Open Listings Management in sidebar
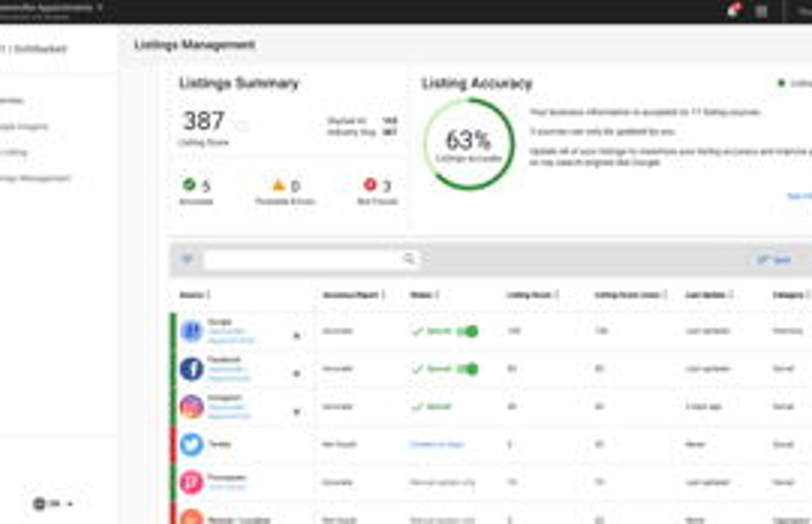The height and width of the screenshot is (524, 812). click(35, 178)
